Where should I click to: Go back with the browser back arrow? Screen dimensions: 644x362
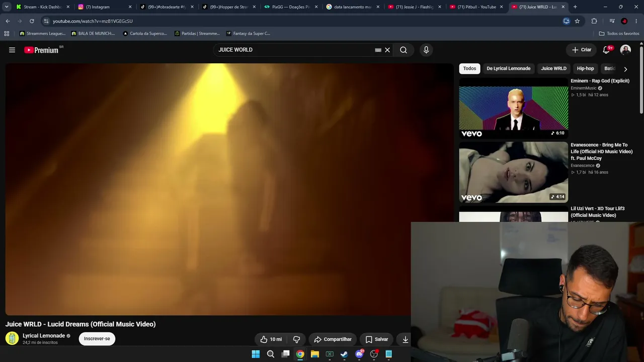tap(8, 21)
